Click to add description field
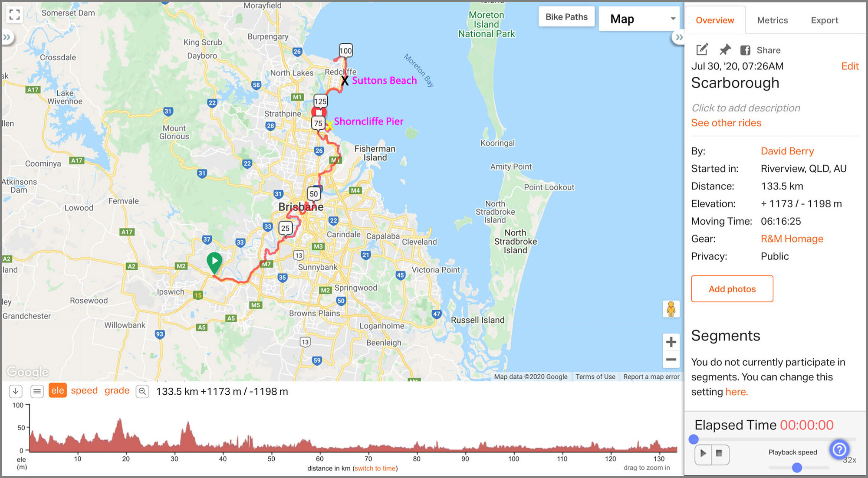Viewport: 868px width, 478px height. (746, 108)
